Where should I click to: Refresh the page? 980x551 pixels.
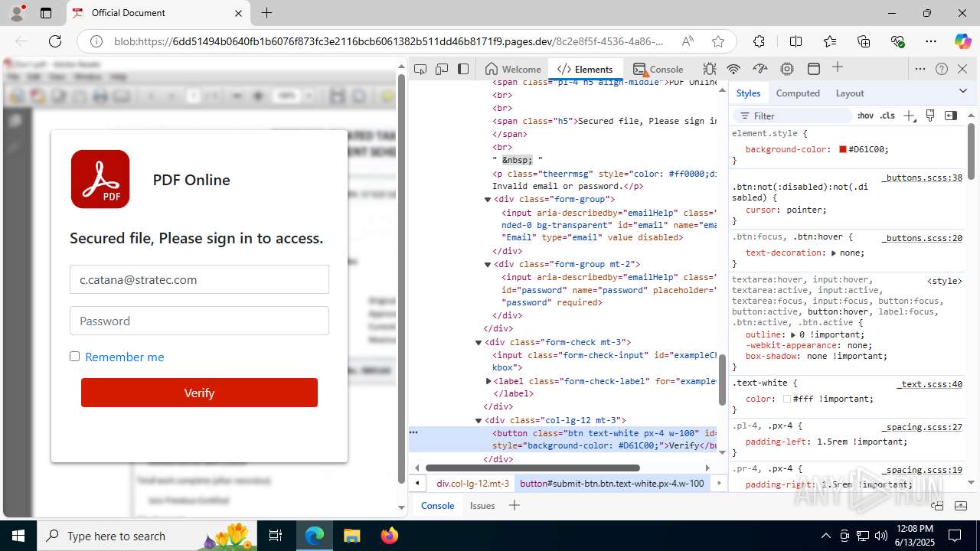click(x=55, y=41)
